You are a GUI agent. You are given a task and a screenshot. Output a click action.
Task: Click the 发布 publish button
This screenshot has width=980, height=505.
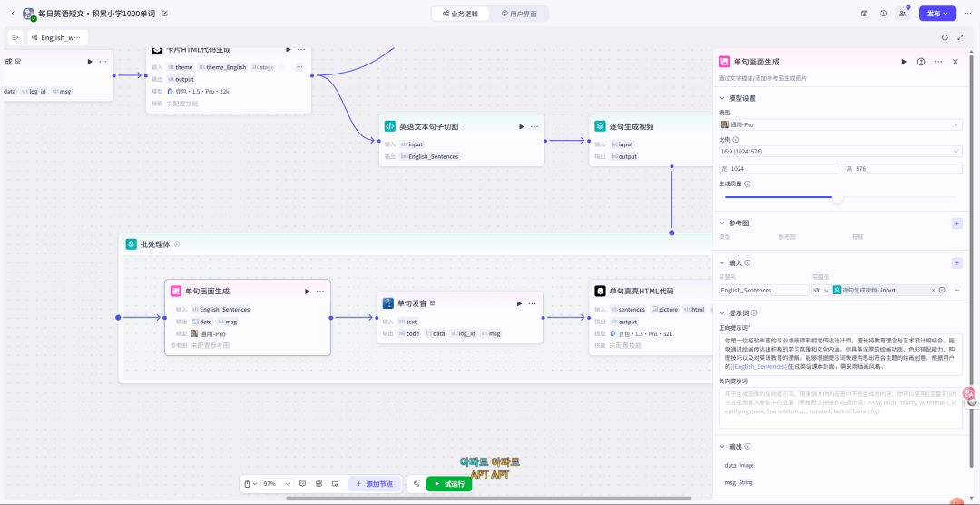[936, 13]
